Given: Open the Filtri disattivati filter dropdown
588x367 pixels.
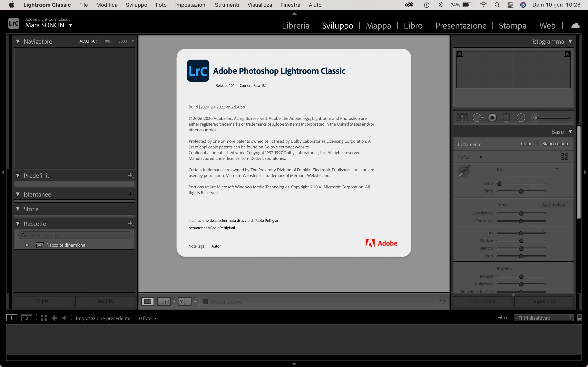Looking at the screenshot, I should (544, 318).
